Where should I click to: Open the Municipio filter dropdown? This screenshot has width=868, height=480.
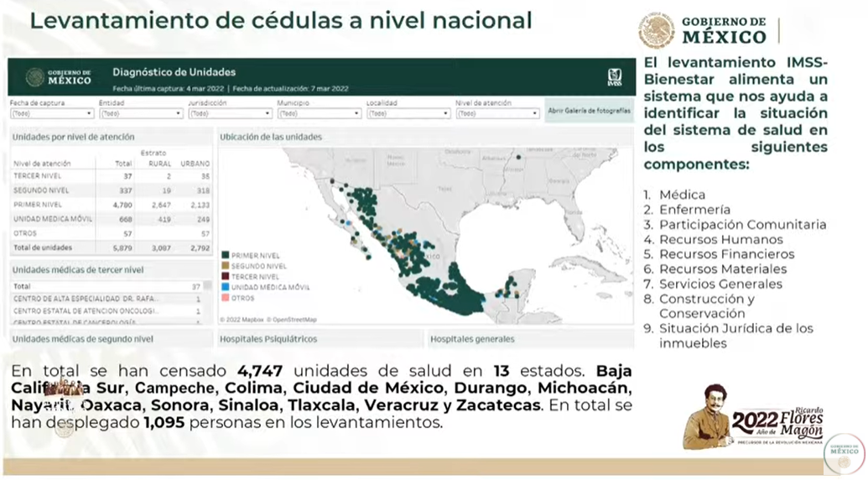[320, 113]
